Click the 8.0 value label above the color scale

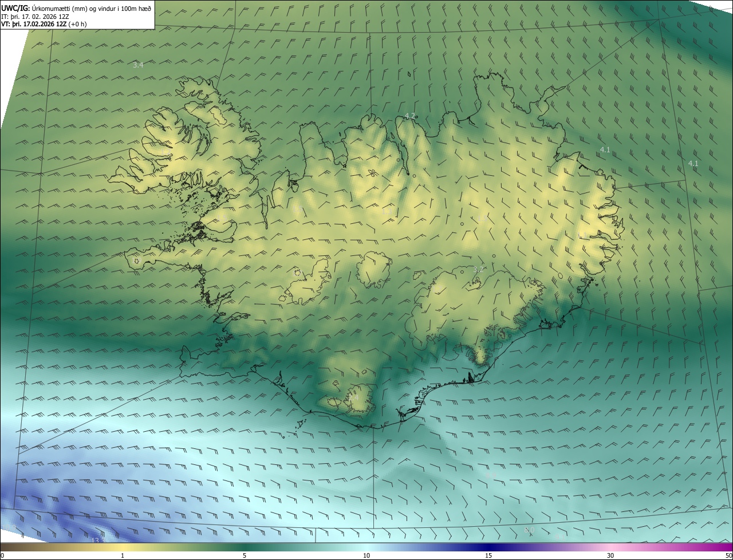point(529,530)
